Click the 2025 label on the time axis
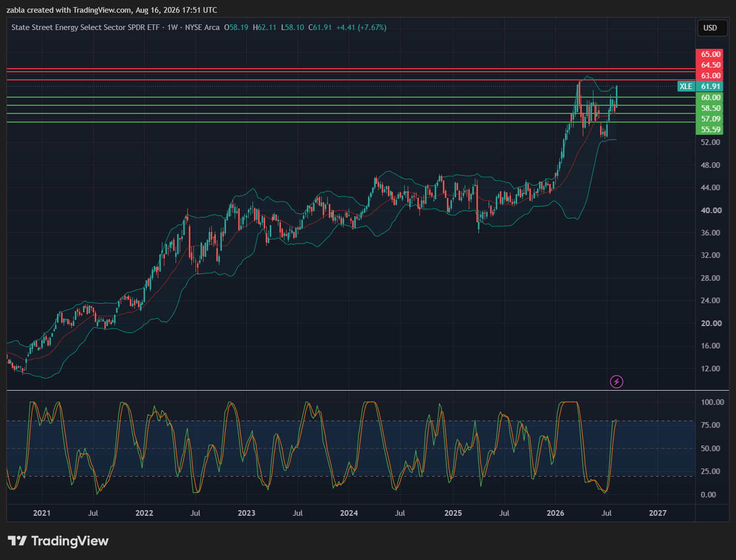 [x=453, y=513]
